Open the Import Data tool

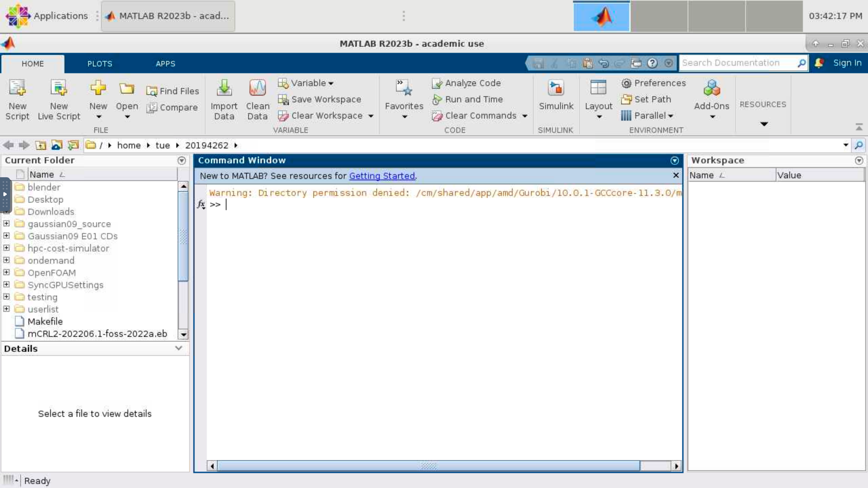[x=224, y=88]
